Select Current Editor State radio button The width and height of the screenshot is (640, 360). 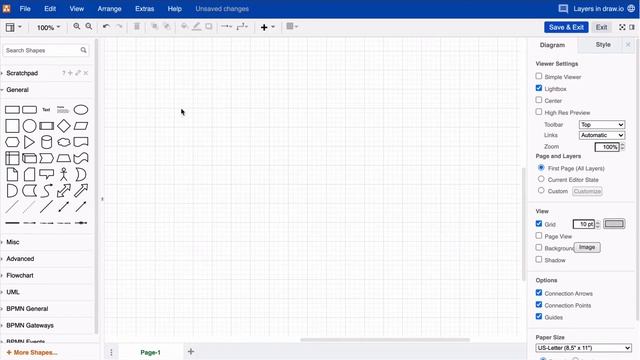click(x=541, y=179)
